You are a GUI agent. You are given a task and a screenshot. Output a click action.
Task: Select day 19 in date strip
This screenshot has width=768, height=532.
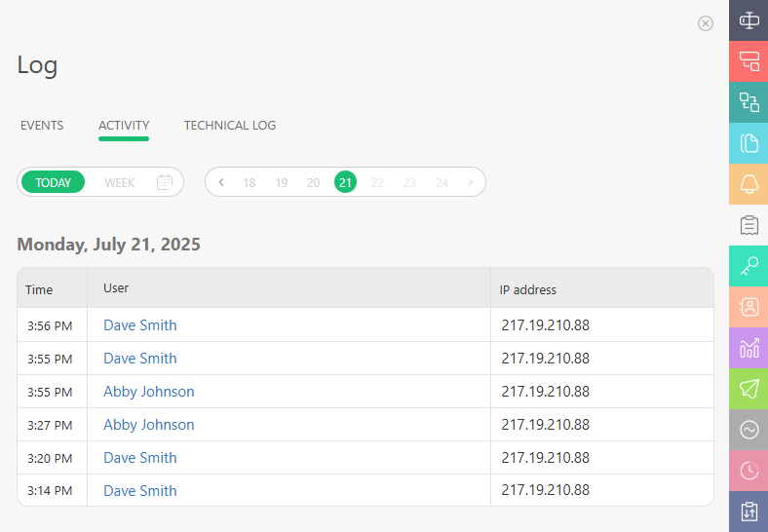281,183
